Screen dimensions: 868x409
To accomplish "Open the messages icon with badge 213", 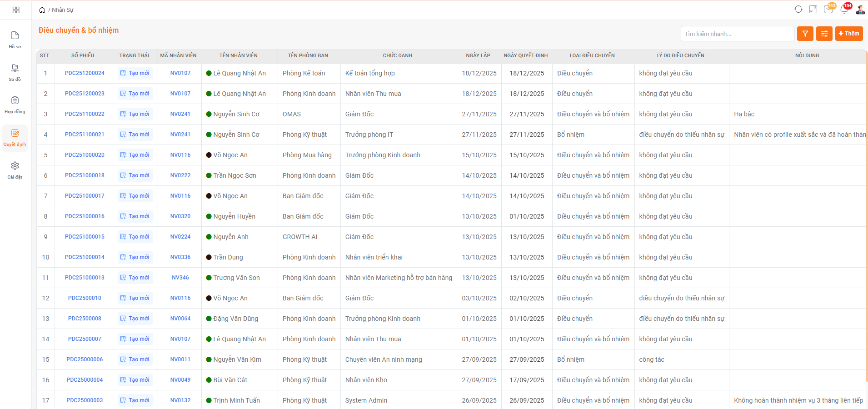I will [828, 10].
